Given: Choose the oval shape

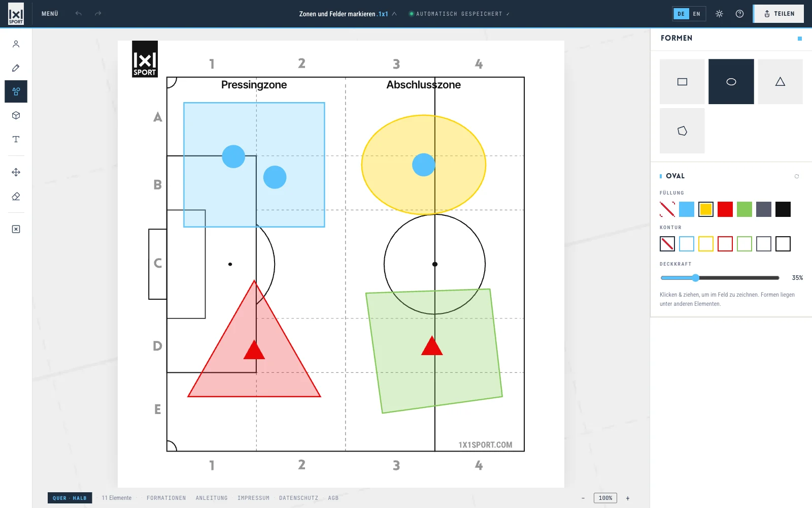Looking at the screenshot, I should (x=731, y=82).
